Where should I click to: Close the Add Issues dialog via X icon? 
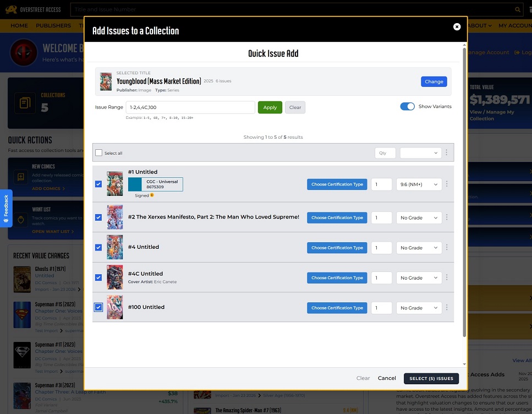[457, 27]
